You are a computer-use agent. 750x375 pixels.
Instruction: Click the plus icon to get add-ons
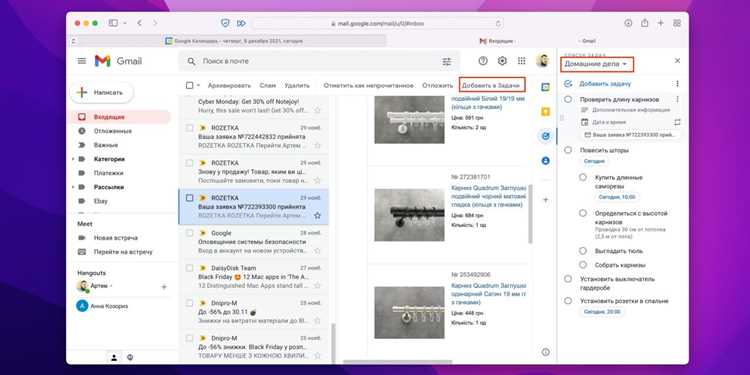tap(545, 199)
